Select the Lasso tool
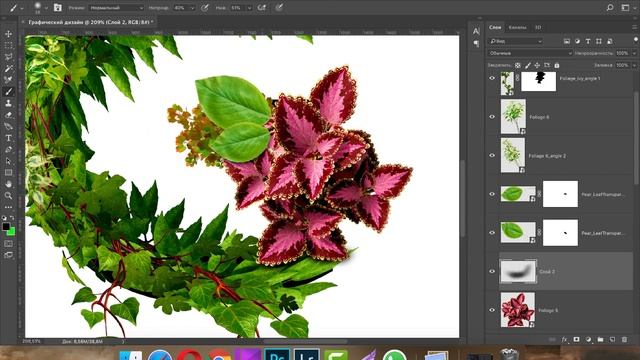Image resolution: width=640 pixels, height=360 pixels. point(8,57)
